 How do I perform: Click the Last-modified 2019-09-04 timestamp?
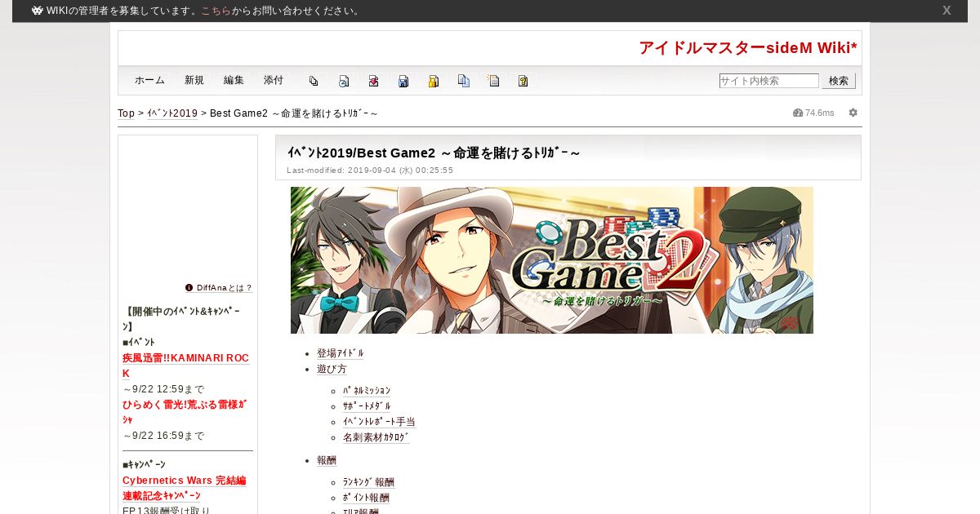370,171
